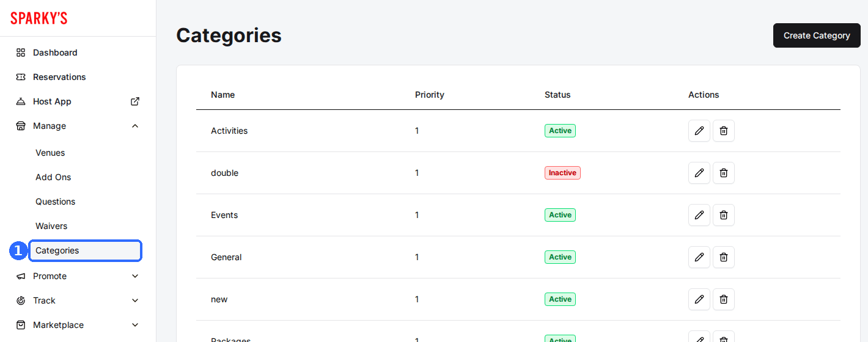
Task: Delete the new category with trash icon
Action: [x=724, y=299]
